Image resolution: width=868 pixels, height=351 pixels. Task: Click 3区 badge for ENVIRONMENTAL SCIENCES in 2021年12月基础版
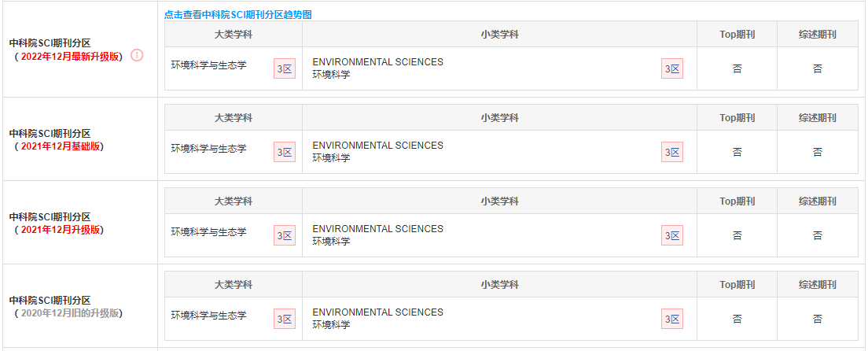click(672, 153)
